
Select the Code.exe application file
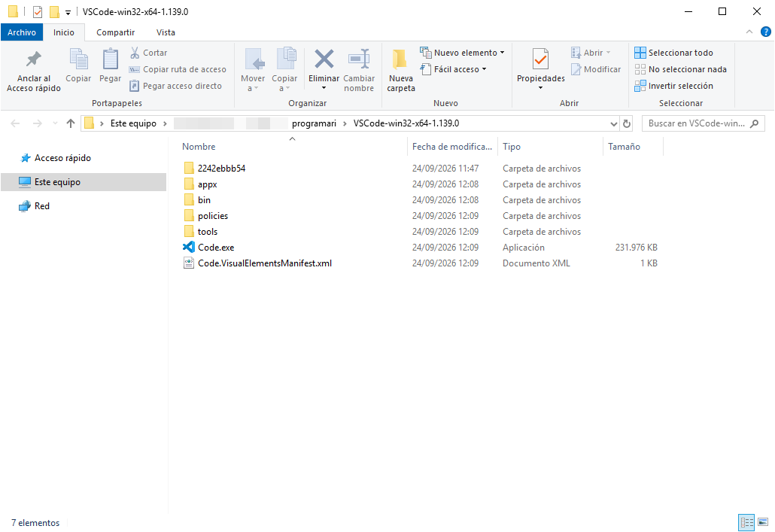215,248
